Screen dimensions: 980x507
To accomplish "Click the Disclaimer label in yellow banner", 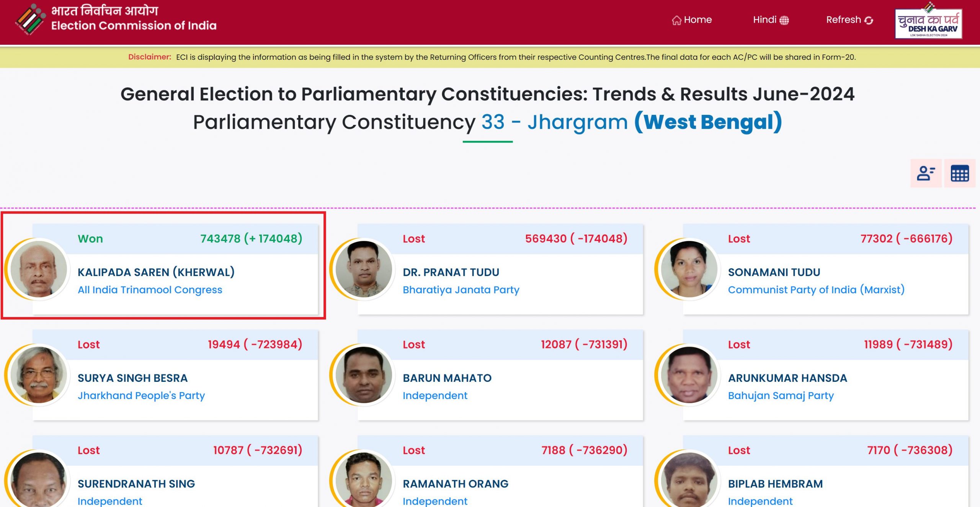I will click(150, 57).
